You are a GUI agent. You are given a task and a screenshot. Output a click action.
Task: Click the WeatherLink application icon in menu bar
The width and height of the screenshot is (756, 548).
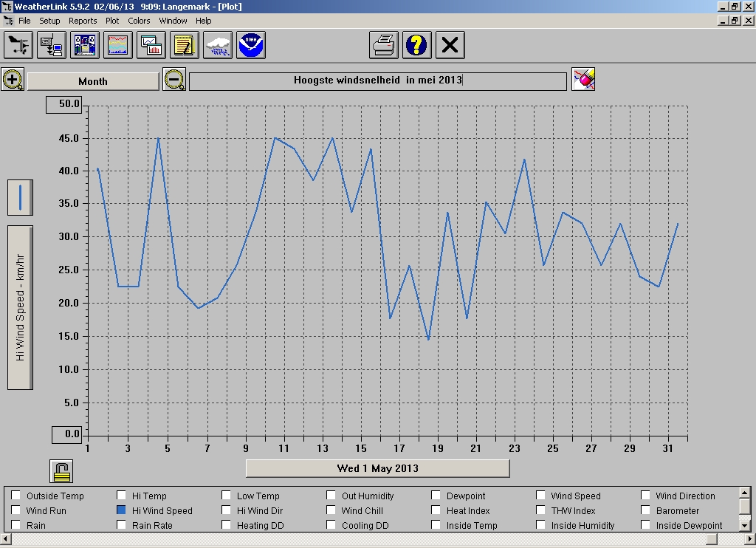[x=8, y=21]
